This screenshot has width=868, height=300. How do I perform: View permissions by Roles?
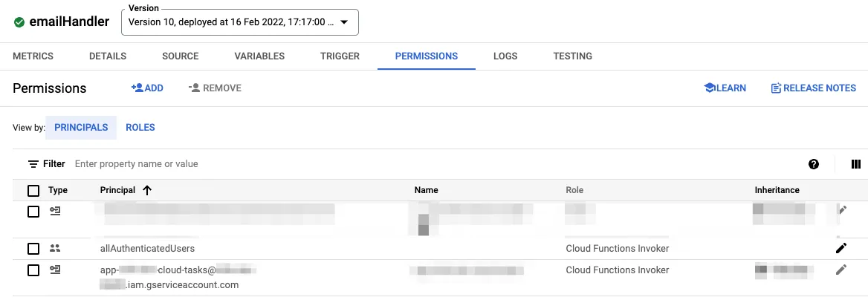click(x=140, y=128)
